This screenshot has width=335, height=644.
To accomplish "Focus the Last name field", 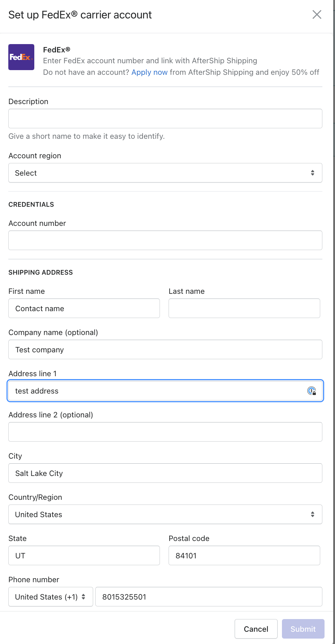I will 244,308.
